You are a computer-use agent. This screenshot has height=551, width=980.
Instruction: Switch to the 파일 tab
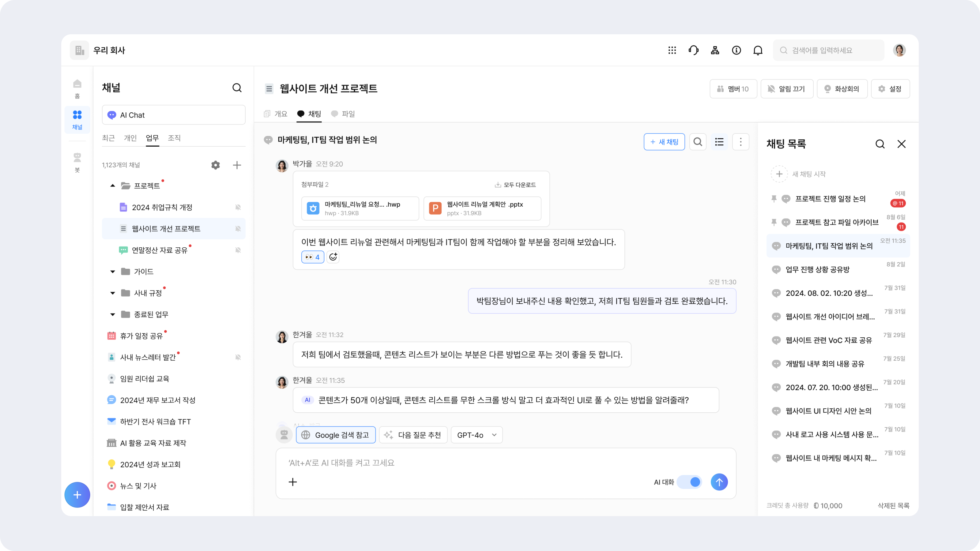pyautogui.click(x=344, y=114)
